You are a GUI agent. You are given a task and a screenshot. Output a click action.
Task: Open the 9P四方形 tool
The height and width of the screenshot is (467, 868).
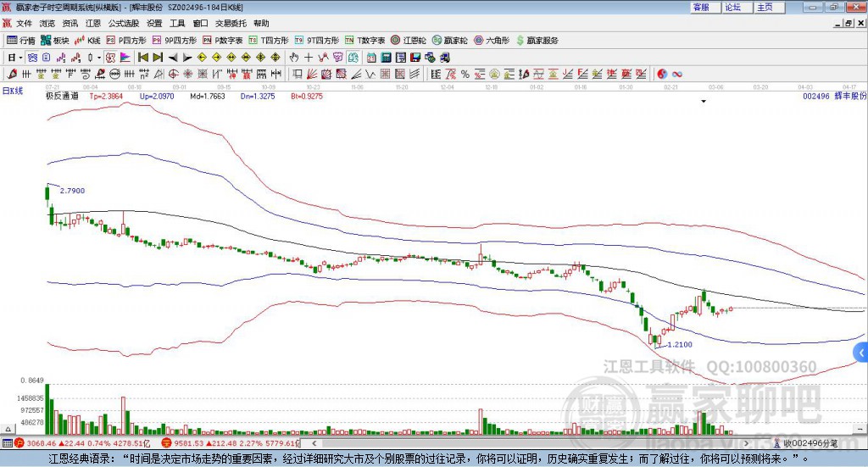(x=175, y=41)
